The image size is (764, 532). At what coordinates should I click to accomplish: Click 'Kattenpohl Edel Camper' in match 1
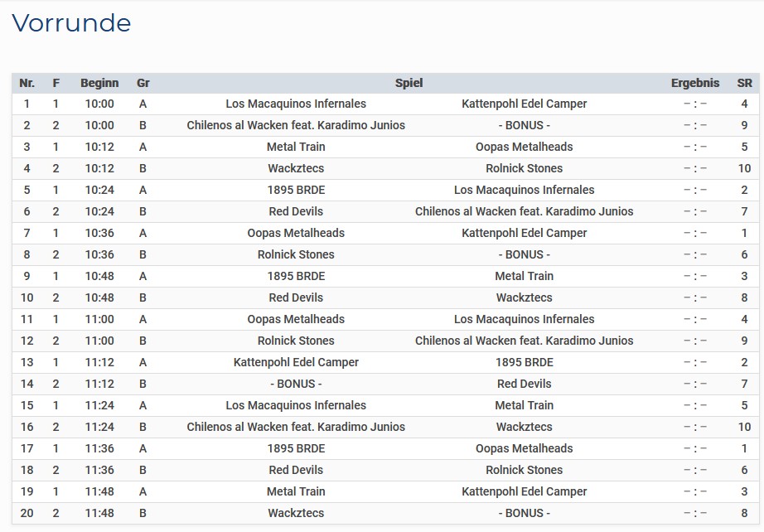click(525, 104)
